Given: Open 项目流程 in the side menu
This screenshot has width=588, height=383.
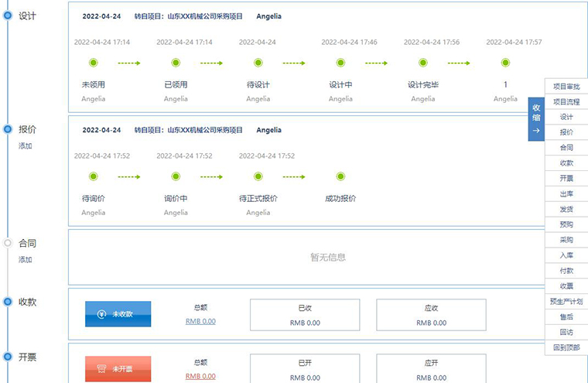Looking at the screenshot, I should tap(566, 101).
